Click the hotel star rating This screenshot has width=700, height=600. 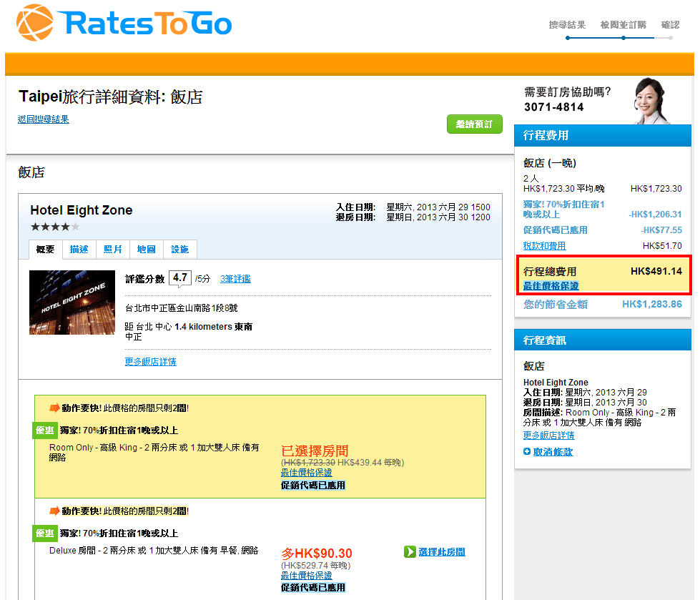pyautogui.click(x=55, y=227)
